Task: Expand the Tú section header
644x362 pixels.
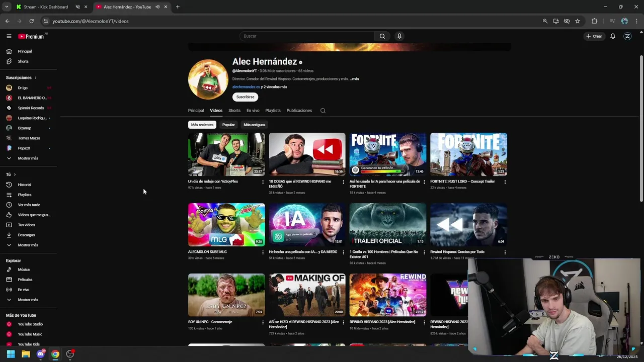Action: pyautogui.click(x=11, y=174)
